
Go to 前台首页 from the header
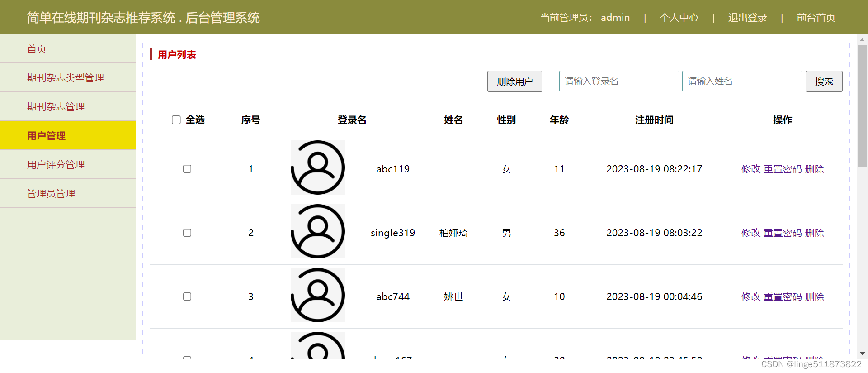(816, 18)
